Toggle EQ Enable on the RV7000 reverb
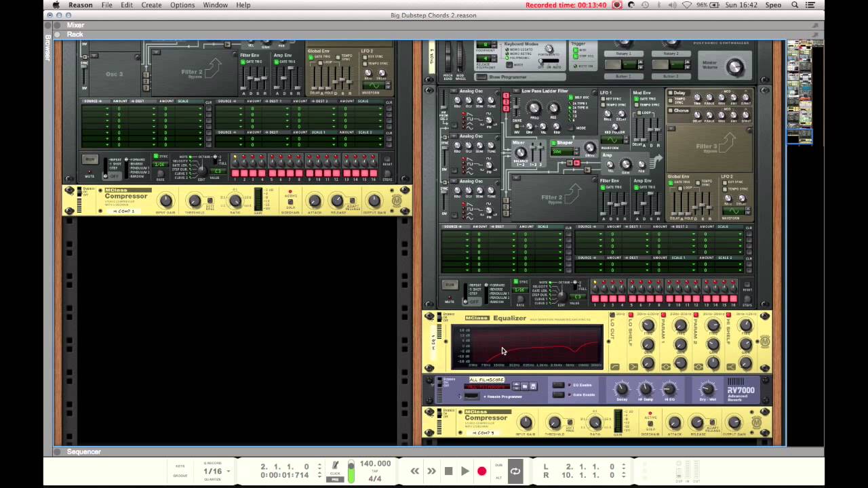This screenshot has height=488, width=868. (x=559, y=385)
